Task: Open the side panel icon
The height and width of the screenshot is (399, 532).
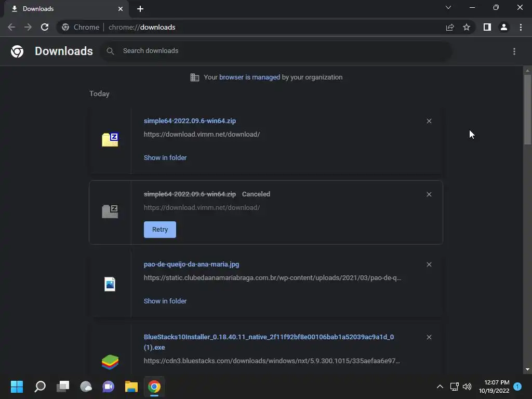Action: click(x=487, y=27)
